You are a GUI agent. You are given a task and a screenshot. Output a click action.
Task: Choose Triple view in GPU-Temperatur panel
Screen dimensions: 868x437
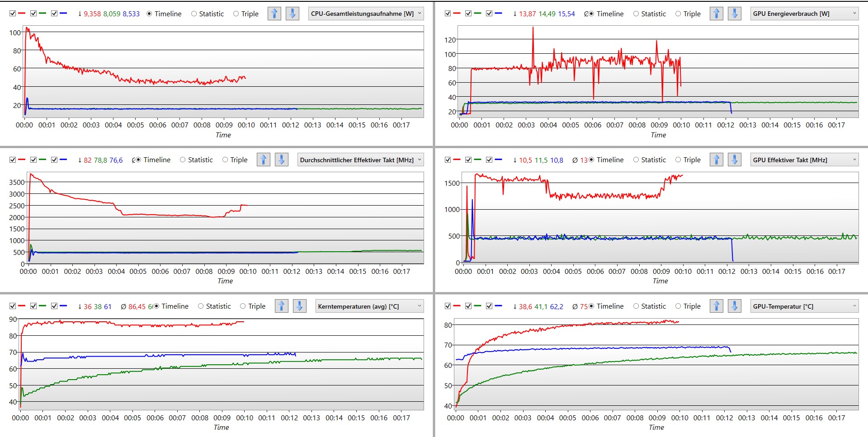pyautogui.click(x=678, y=306)
